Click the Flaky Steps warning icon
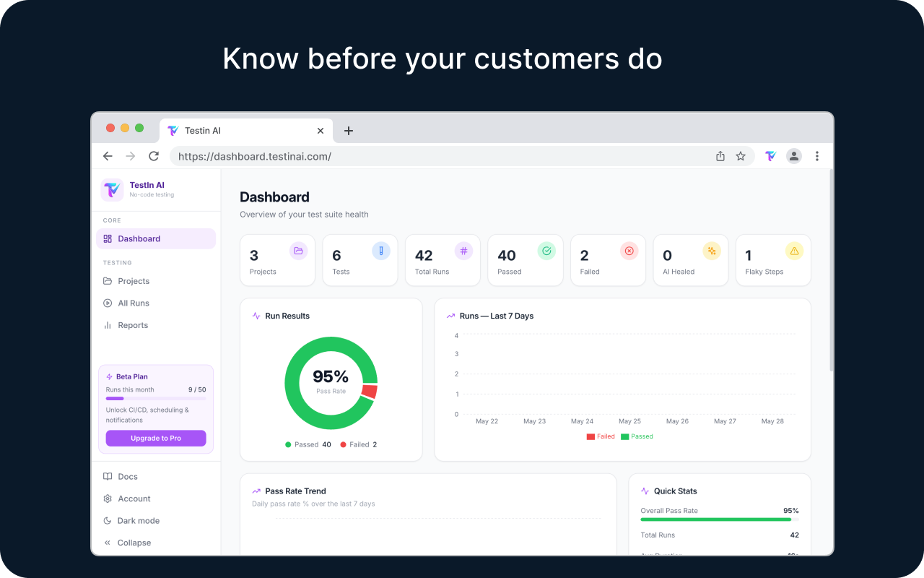Image resolution: width=924 pixels, height=578 pixels. point(794,251)
